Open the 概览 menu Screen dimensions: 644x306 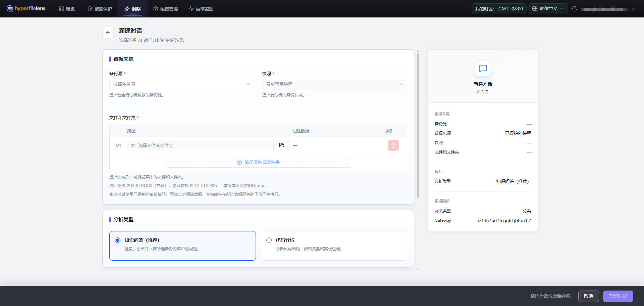click(x=67, y=9)
